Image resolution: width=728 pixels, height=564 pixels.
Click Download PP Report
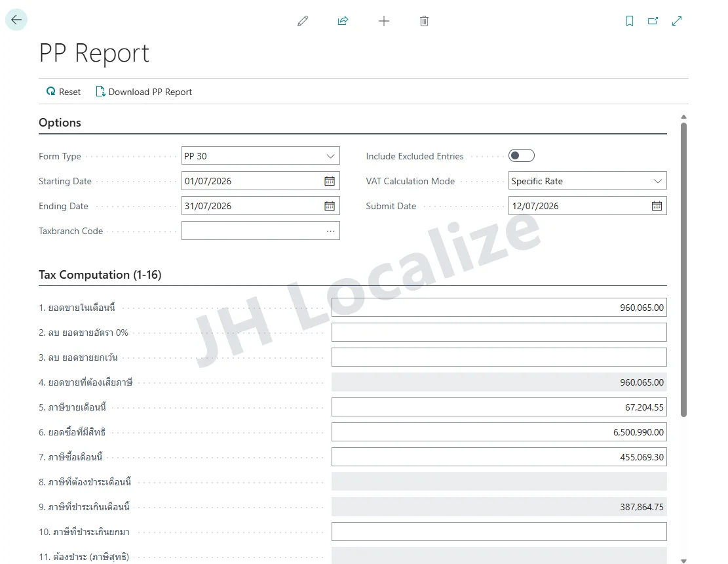pos(144,92)
